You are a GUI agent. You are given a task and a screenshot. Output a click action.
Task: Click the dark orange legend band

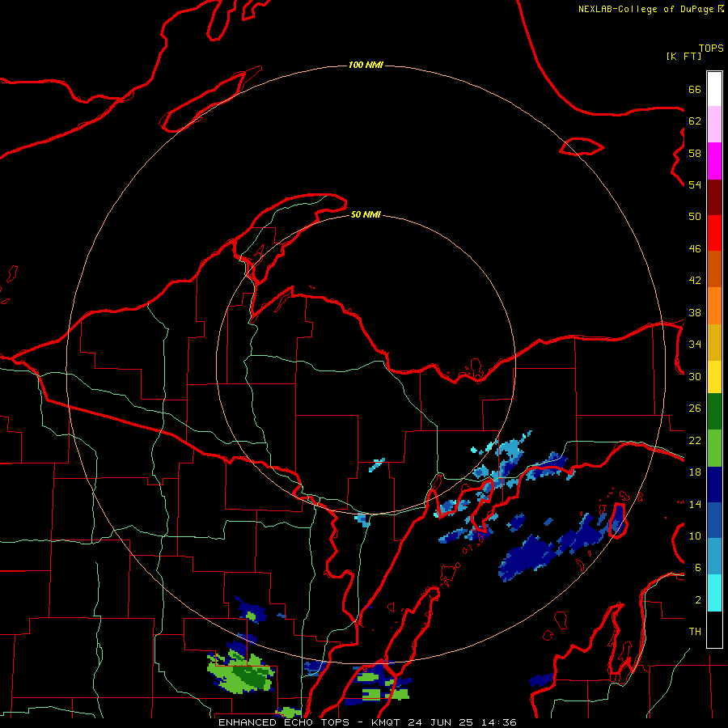pos(714,269)
